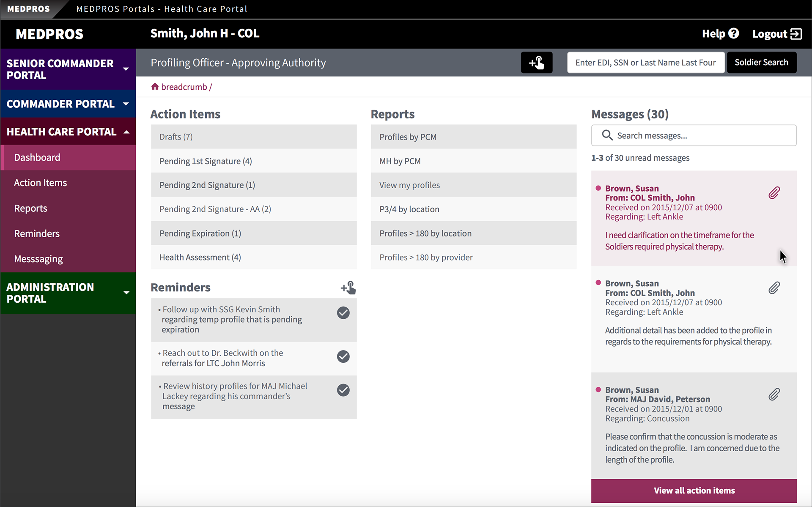812x507 pixels.
Task: Click the home breadcrumb icon
Action: (x=155, y=87)
